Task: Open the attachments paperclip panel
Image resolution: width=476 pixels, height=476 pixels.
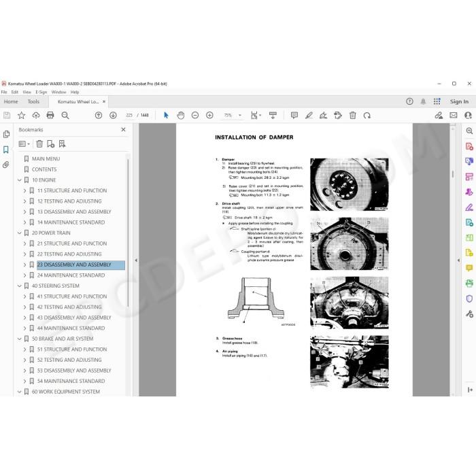Action: point(6,165)
